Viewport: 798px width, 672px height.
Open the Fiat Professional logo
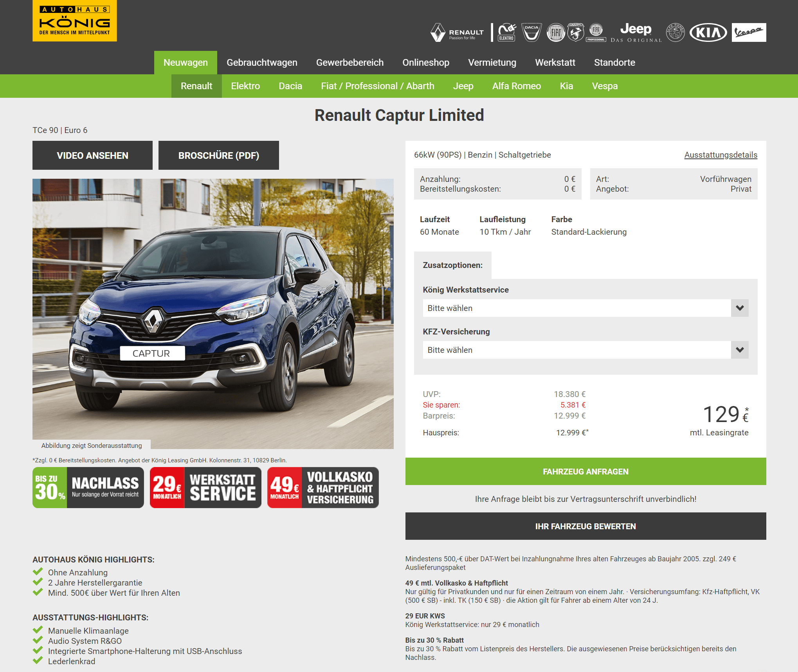point(596,32)
